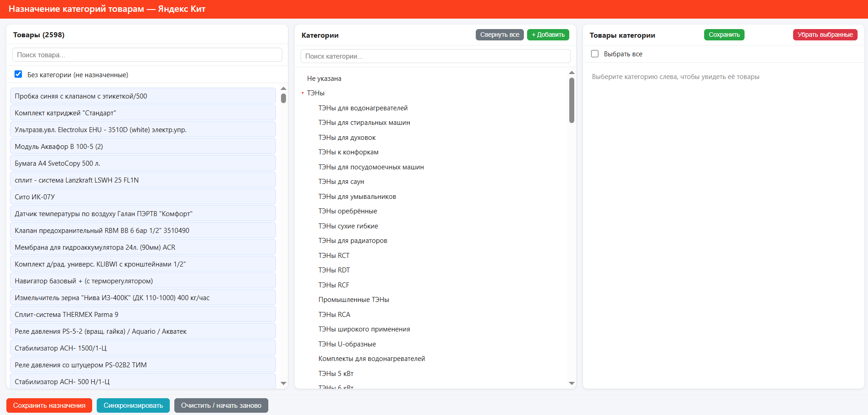Select 'ТЭНы к конфоркам' category

tap(348, 152)
